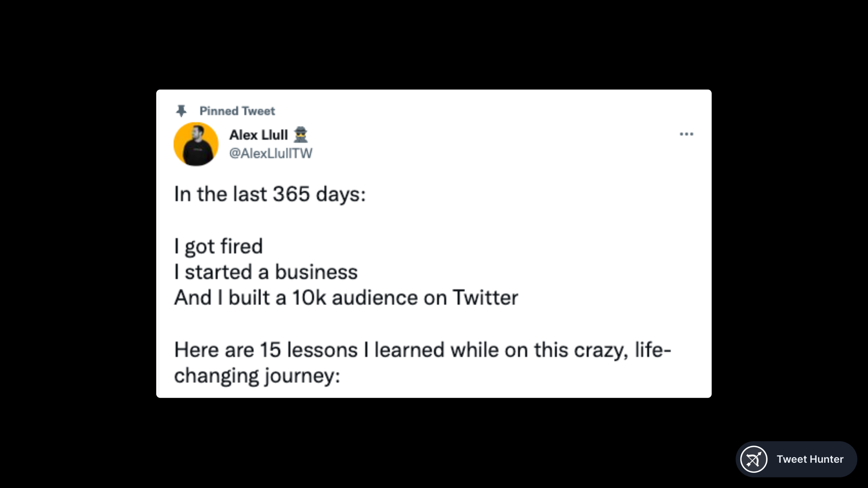The height and width of the screenshot is (488, 868).
Task: Click the "I got fired" line
Action: (x=218, y=246)
